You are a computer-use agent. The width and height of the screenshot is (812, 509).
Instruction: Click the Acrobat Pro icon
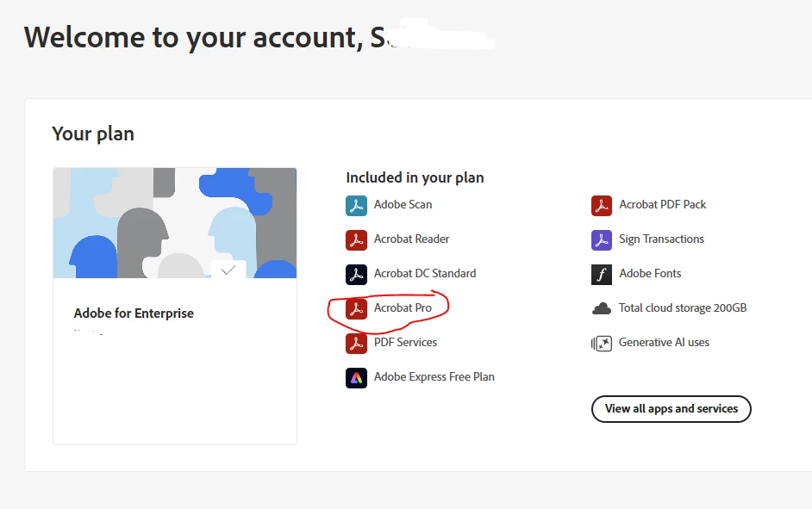tap(356, 309)
